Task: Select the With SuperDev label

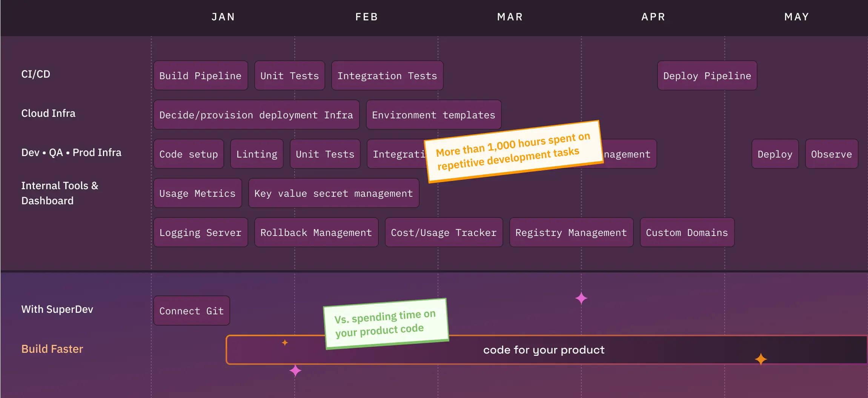Action: point(57,309)
